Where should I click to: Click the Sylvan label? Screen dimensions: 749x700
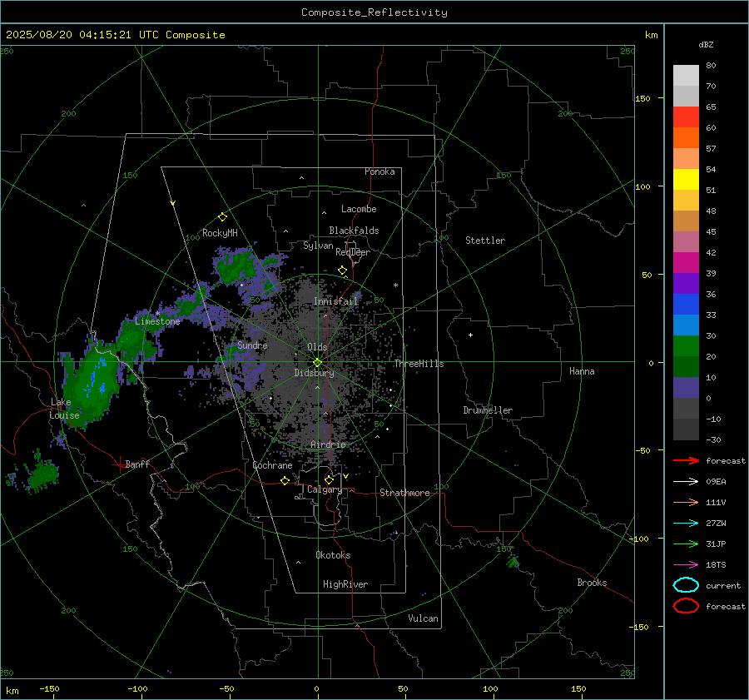tap(318, 246)
